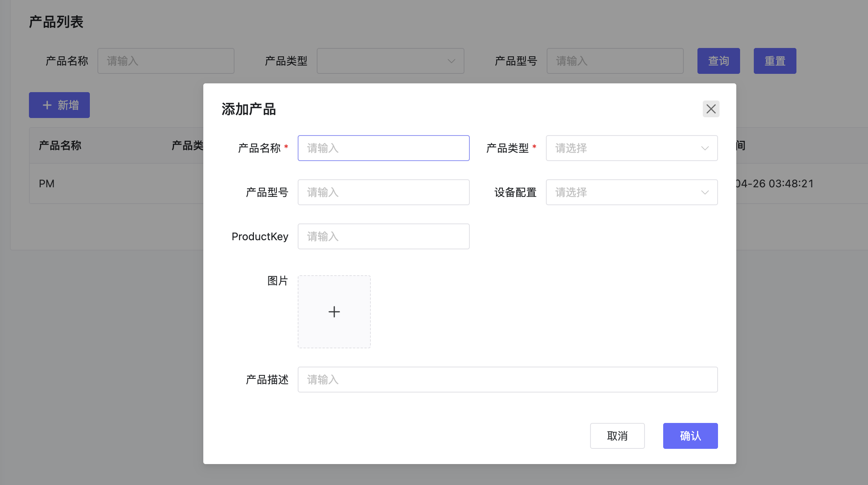The image size is (868, 485).
Task: Click the magnifying-glass-styled 查询 search button
Action: pos(718,61)
